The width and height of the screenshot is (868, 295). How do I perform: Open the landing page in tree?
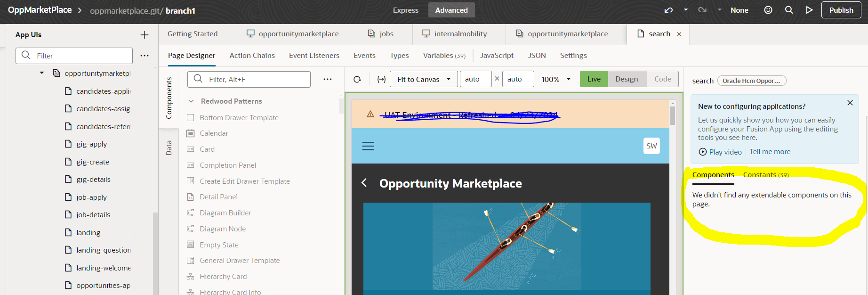pyautogui.click(x=88, y=232)
